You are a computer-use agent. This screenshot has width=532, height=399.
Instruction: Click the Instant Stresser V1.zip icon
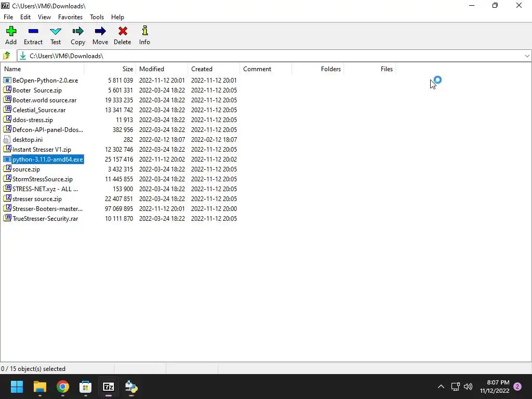tap(7, 149)
